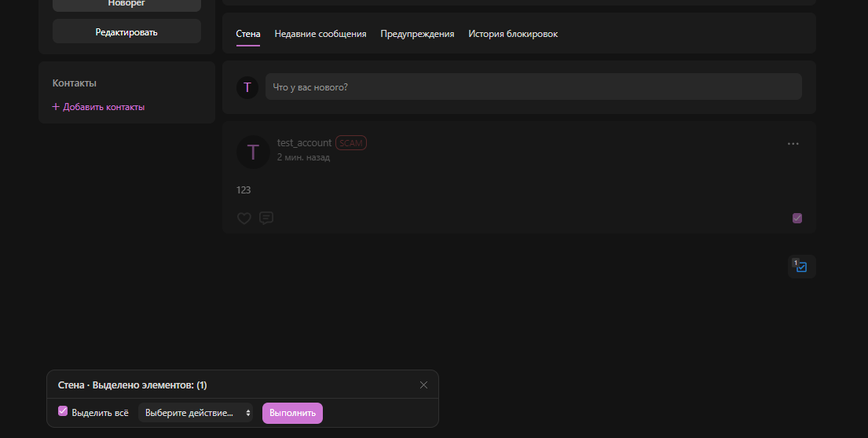This screenshot has width=868, height=438.
Task: Open the test_account username link
Action: coord(305,143)
